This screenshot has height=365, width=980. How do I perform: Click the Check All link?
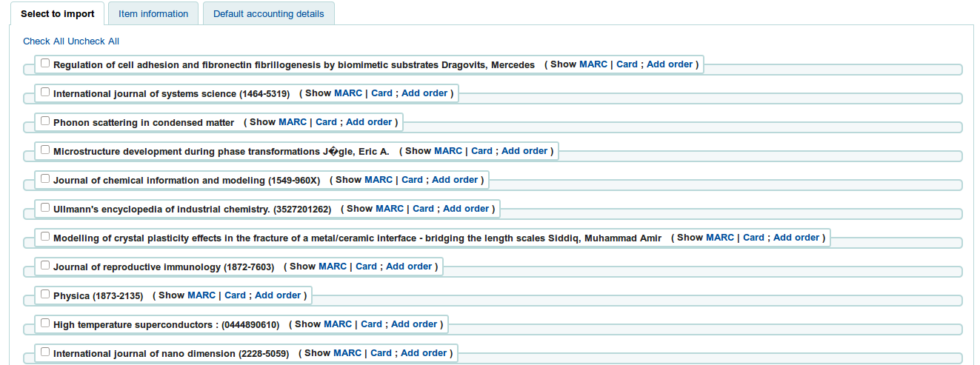tap(44, 41)
